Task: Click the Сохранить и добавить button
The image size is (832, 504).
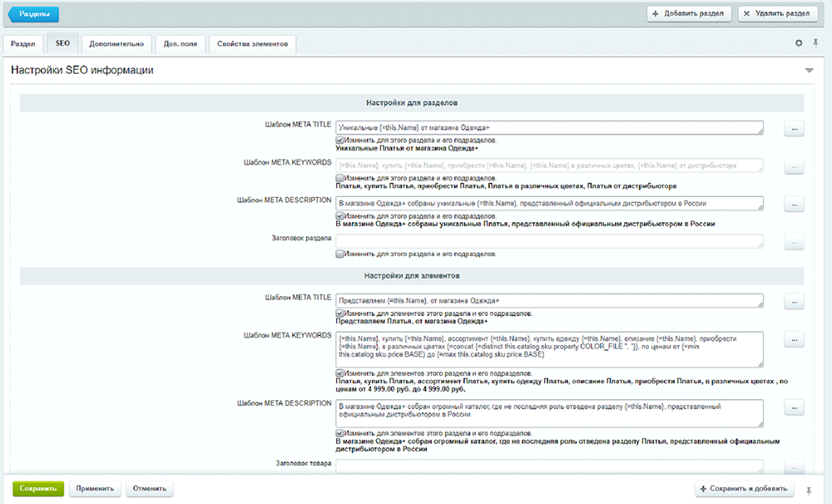Action: click(x=745, y=489)
